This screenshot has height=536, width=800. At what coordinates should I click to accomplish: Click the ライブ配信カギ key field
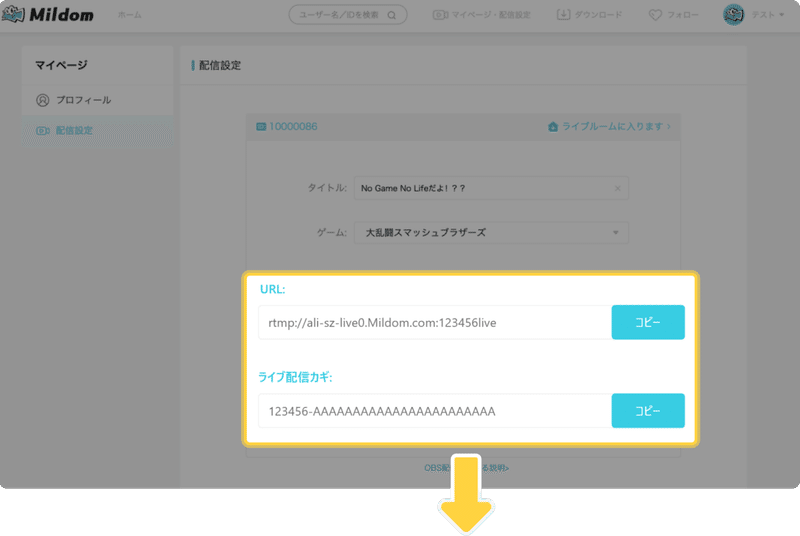click(x=435, y=411)
